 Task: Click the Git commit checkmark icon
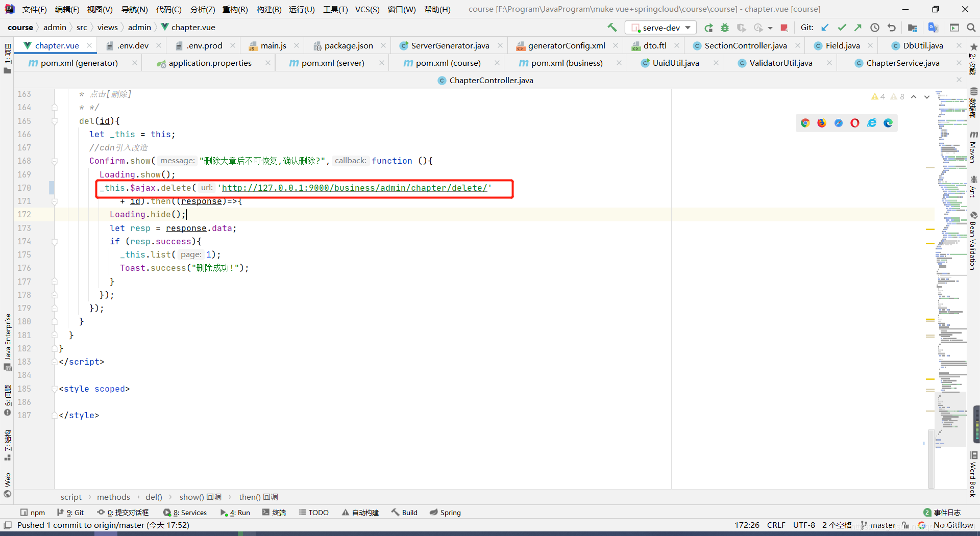(842, 28)
